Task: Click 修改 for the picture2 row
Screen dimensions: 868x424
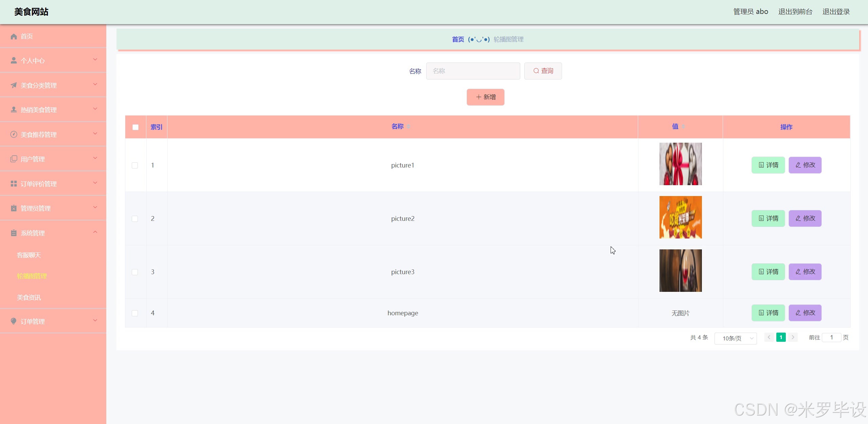Action: tap(805, 218)
